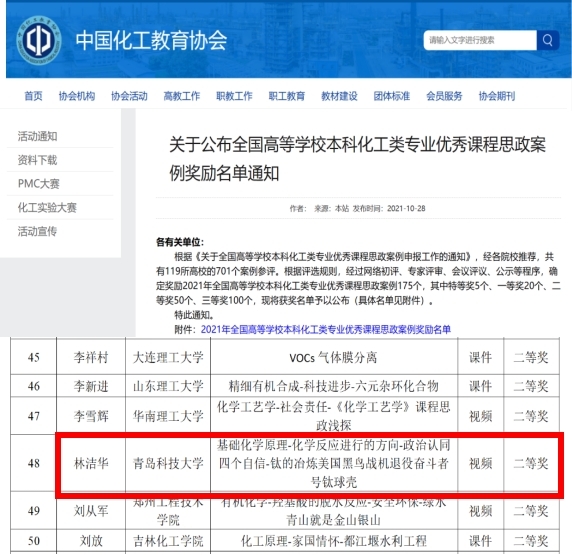Open the 职教工作 navigation item
This screenshot has width=572, height=555.
[234, 96]
